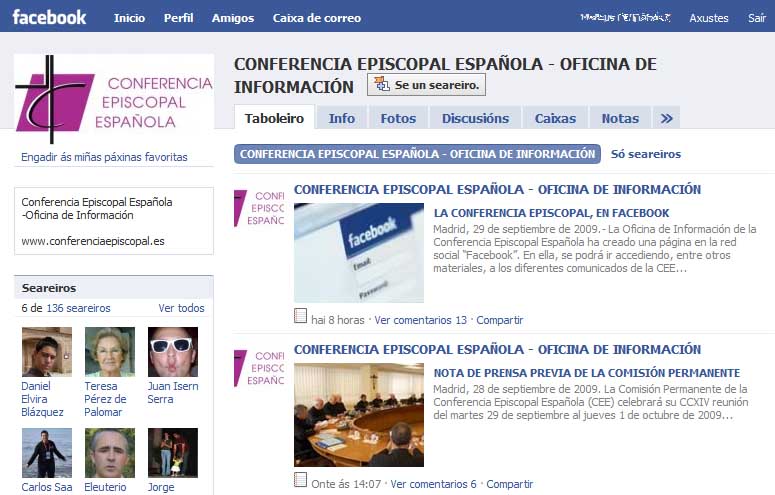Screen dimensions: 775x495
Task: Open the large Conferencia Episcopal Española page logo
Action: pyautogui.click(x=114, y=99)
